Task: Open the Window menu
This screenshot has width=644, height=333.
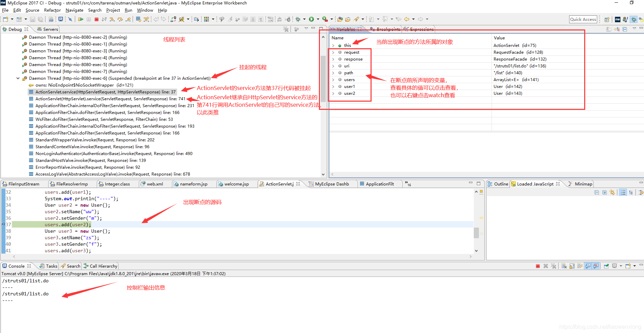Action: coord(145,10)
